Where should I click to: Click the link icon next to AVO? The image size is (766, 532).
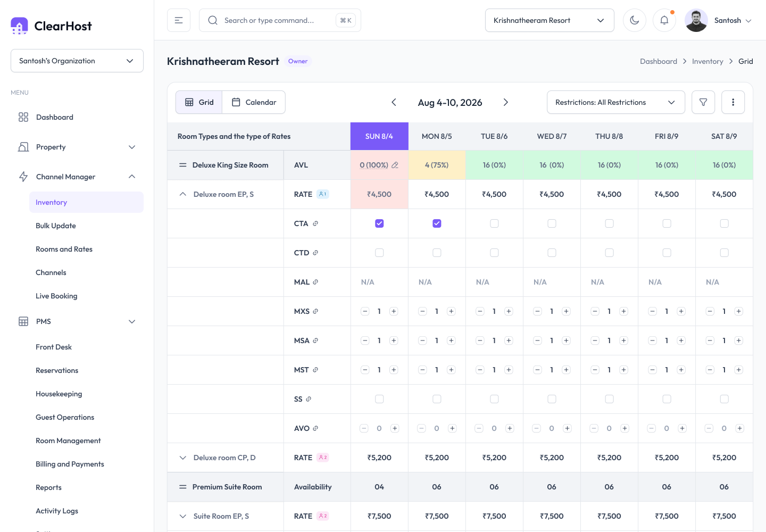tap(315, 428)
